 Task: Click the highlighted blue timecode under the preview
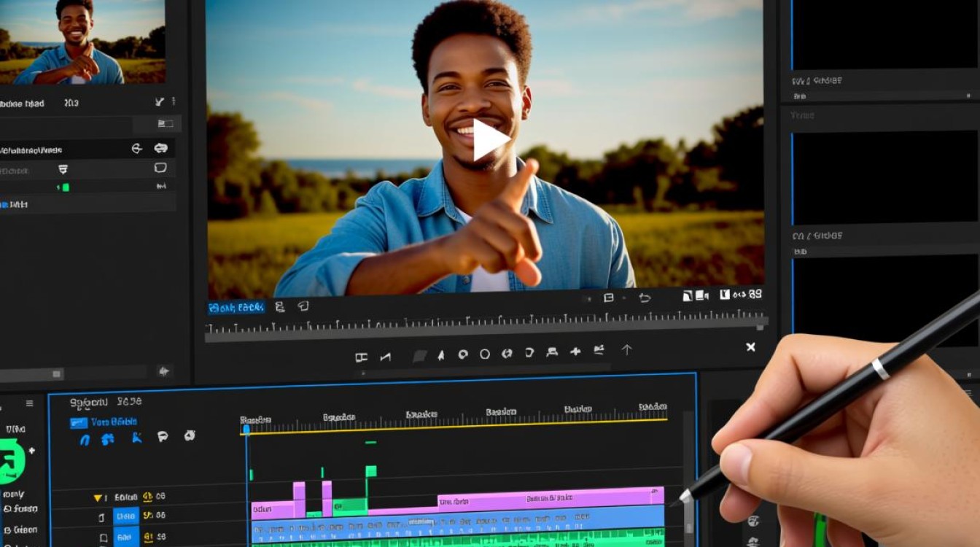tap(236, 308)
